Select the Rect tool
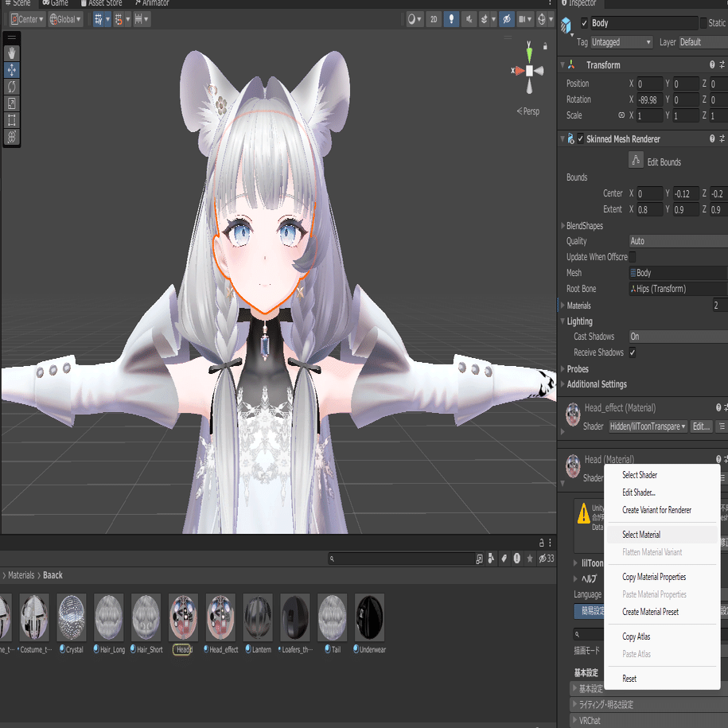 point(12,120)
